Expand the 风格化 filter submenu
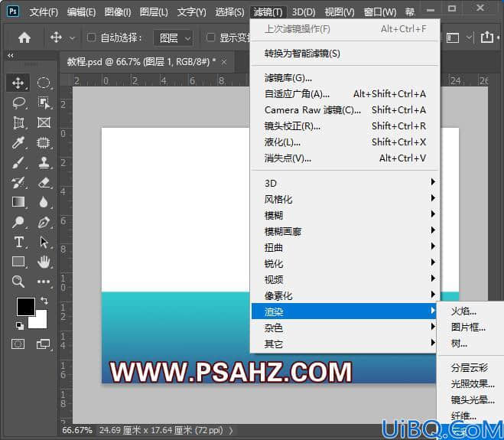Viewport: 504px width, 440px height. [343, 199]
